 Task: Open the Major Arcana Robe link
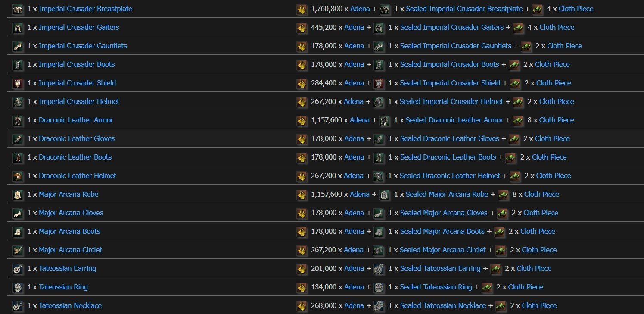pyautogui.click(x=68, y=194)
